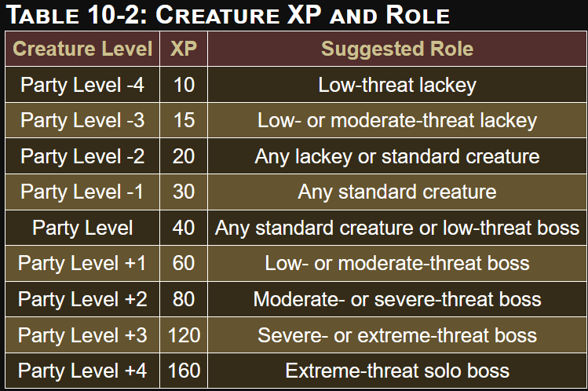Select the "Party Level -4" cell
This screenshot has width=588, height=391.
(82, 85)
